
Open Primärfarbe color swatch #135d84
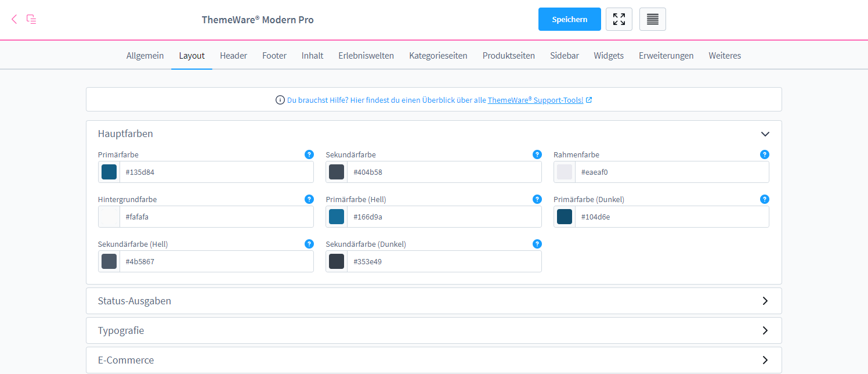(x=109, y=172)
